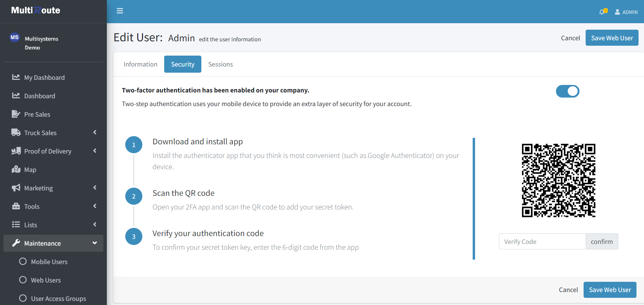Click the Map marker icon
This screenshot has width=644, height=305.
pyautogui.click(x=16, y=169)
